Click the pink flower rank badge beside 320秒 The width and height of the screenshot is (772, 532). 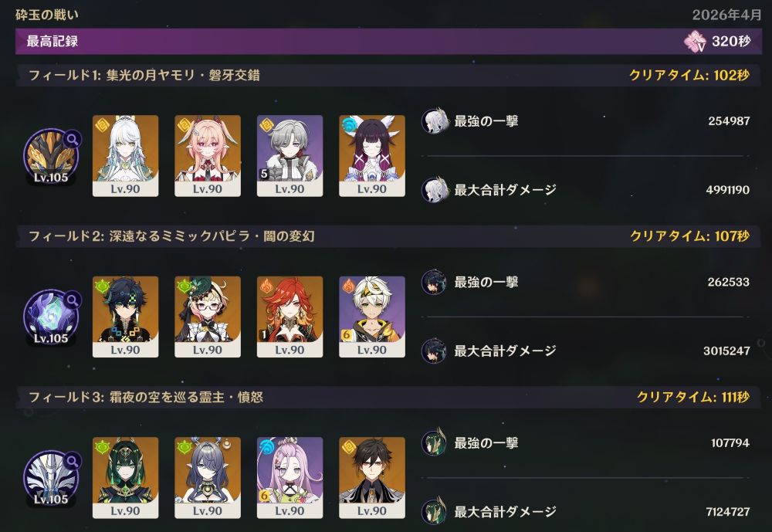[696, 42]
